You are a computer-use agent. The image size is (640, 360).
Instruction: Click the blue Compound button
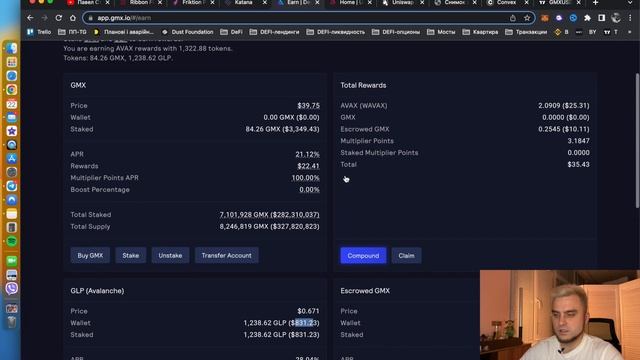pos(363,256)
